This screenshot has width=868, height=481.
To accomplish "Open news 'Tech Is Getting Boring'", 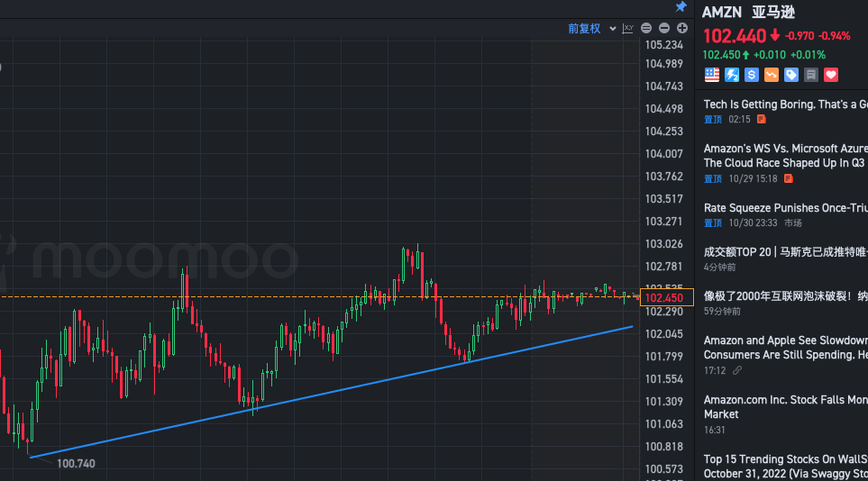I will tap(785, 104).
